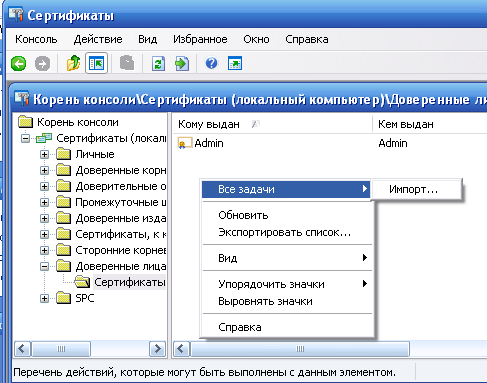This screenshot has height=383, width=487.
Task: Select the Корень консоли tree item
Action: tap(78, 122)
